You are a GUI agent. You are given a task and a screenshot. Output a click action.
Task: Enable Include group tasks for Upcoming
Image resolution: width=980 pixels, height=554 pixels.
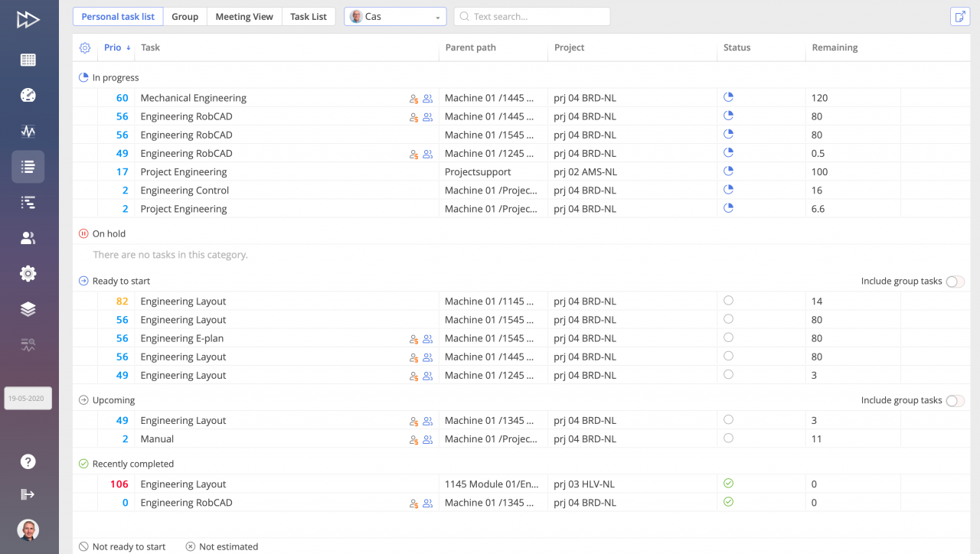pyautogui.click(x=955, y=400)
